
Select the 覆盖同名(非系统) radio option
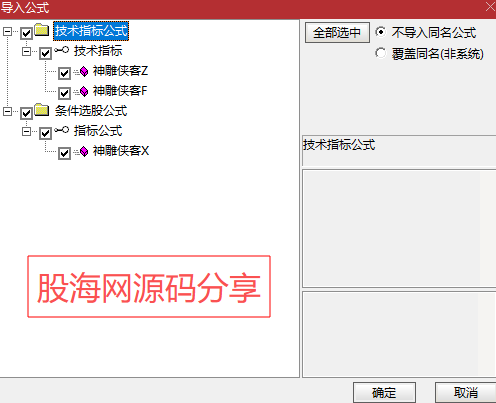click(x=380, y=53)
